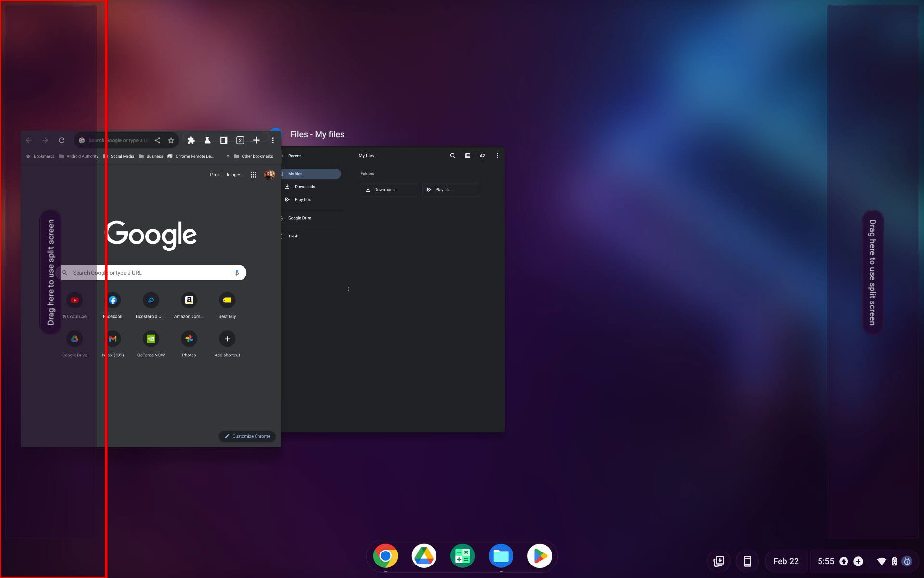Image resolution: width=924 pixels, height=578 pixels.
Task: Open Chrome three-dot menu
Action: point(273,140)
